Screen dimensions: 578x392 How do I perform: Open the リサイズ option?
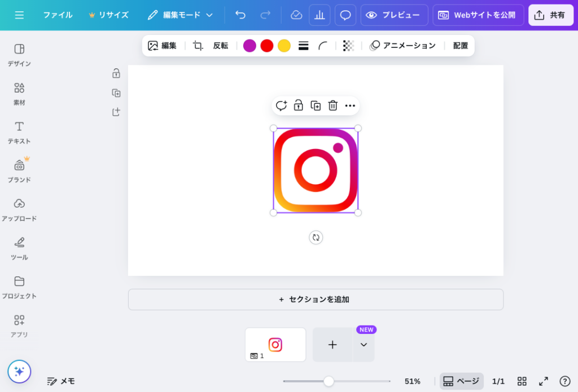click(x=109, y=15)
